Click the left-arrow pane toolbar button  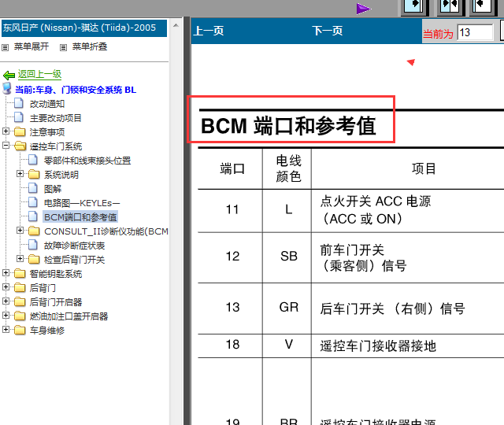483,6
